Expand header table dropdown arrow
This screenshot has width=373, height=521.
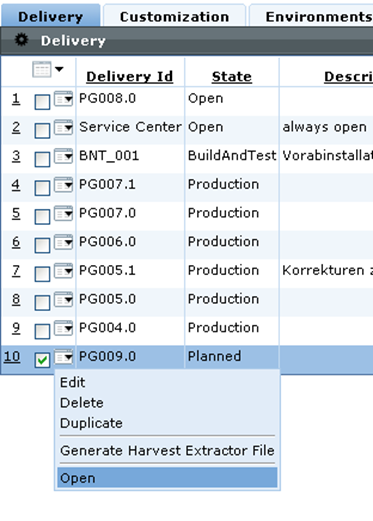point(59,69)
